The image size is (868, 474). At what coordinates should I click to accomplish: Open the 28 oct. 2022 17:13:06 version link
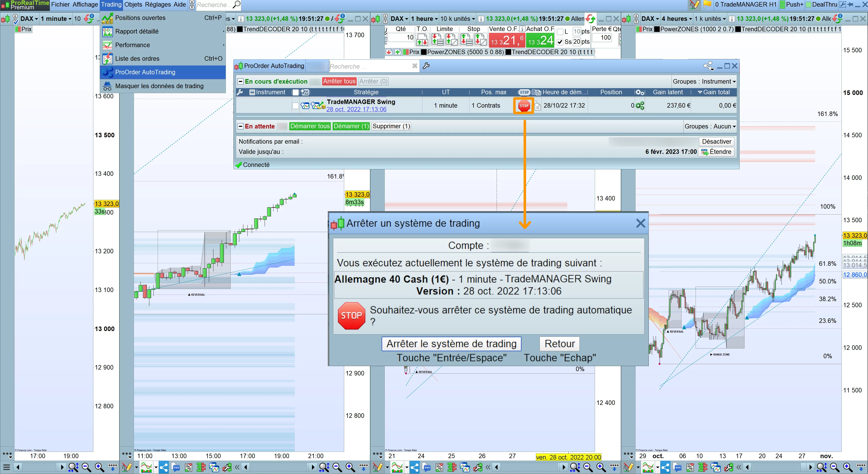pos(356,109)
